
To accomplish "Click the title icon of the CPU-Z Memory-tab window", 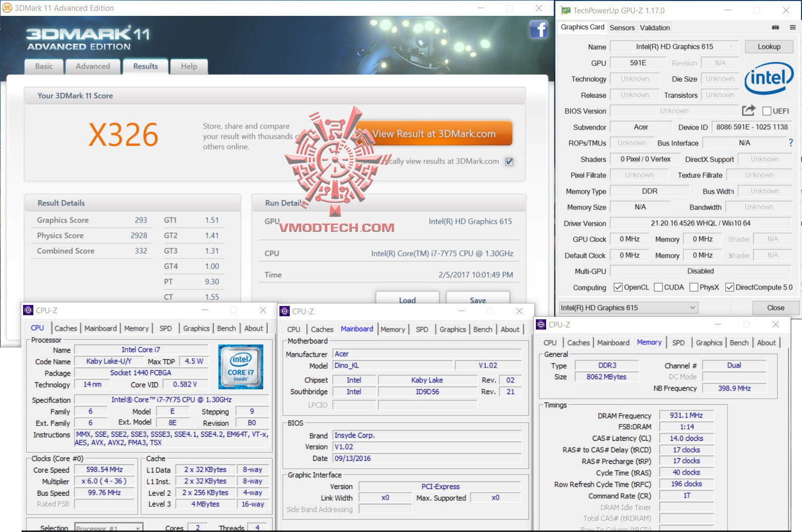I will (x=541, y=324).
